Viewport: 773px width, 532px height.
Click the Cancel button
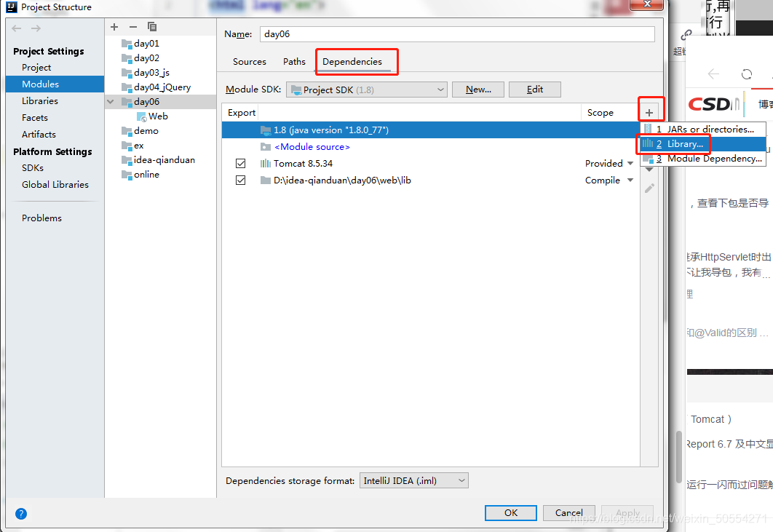click(569, 513)
